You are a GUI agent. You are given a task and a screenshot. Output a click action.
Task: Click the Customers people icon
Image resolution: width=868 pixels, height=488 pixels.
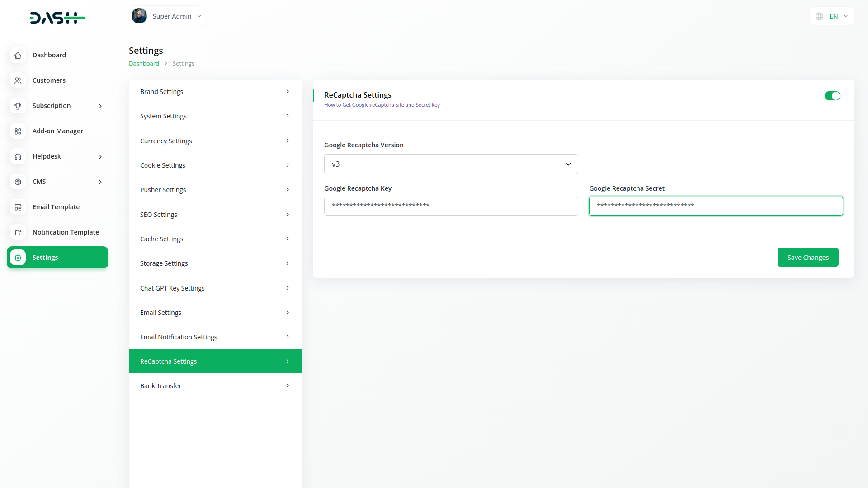coord(18,80)
